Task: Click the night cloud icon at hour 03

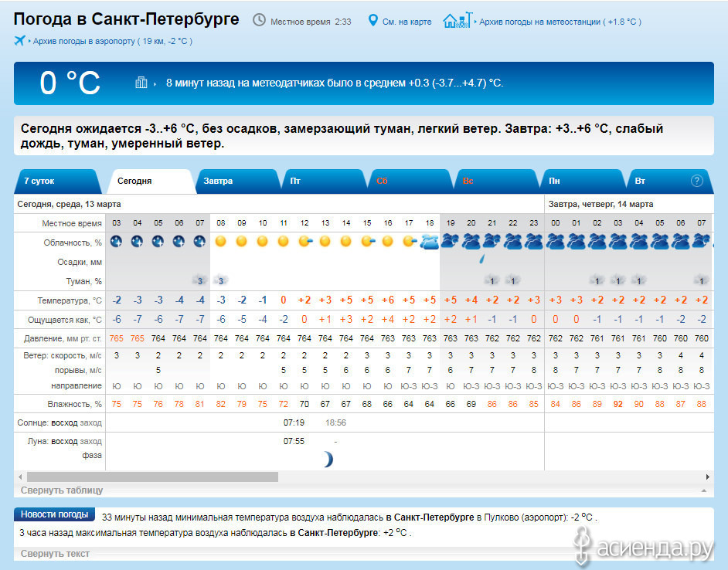Action: 116,241
